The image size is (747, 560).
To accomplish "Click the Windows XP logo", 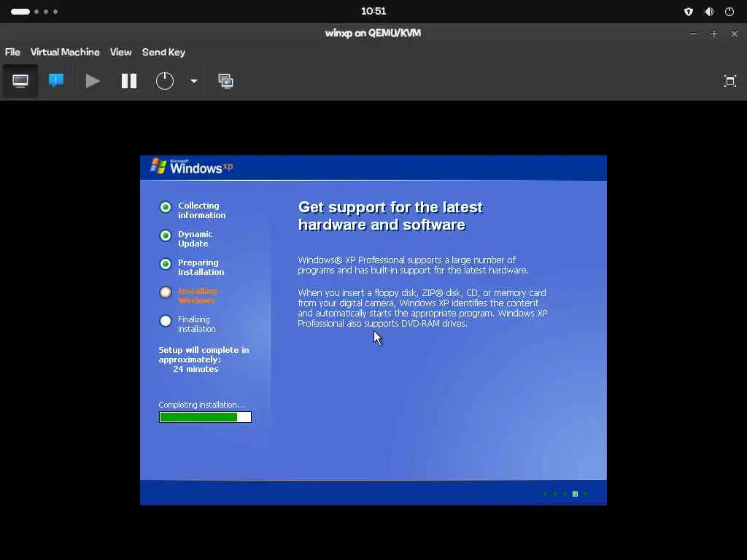I will (x=192, y=167).
